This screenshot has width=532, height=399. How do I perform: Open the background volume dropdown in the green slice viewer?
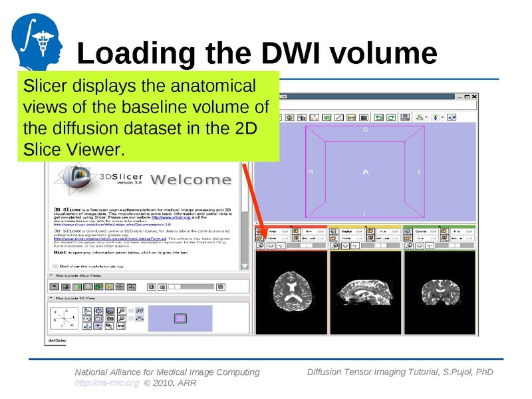[463, 238]
